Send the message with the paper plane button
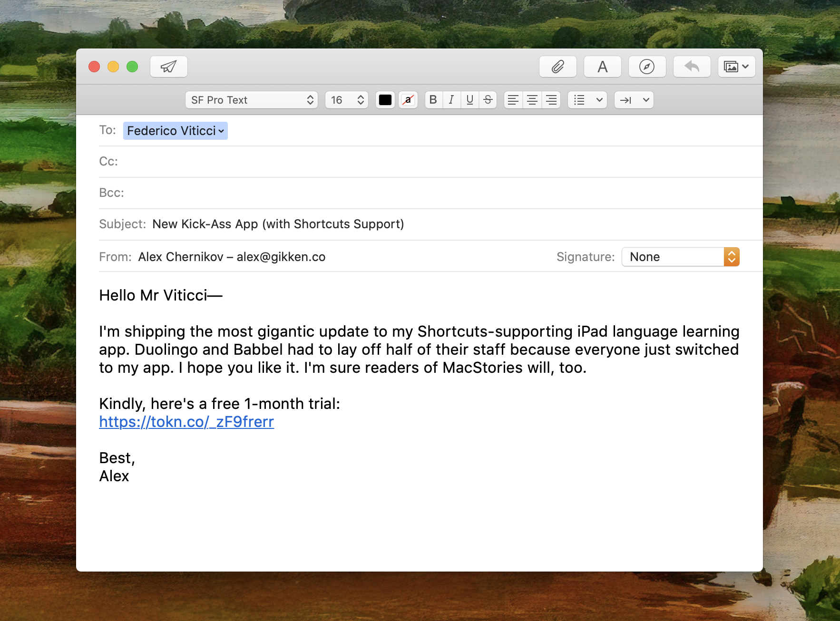Viewport: 840px width, 621px height. tap(169, 67)
